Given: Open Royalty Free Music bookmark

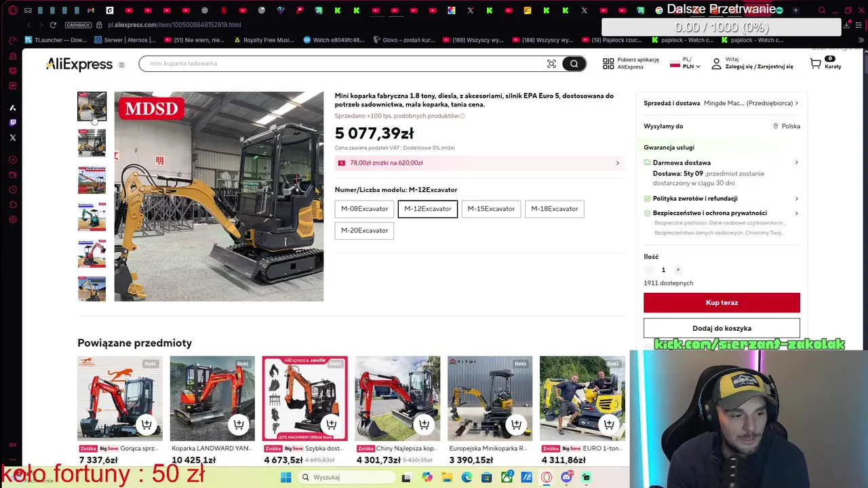Looking at the screenshot, I should tap(264, 40).
